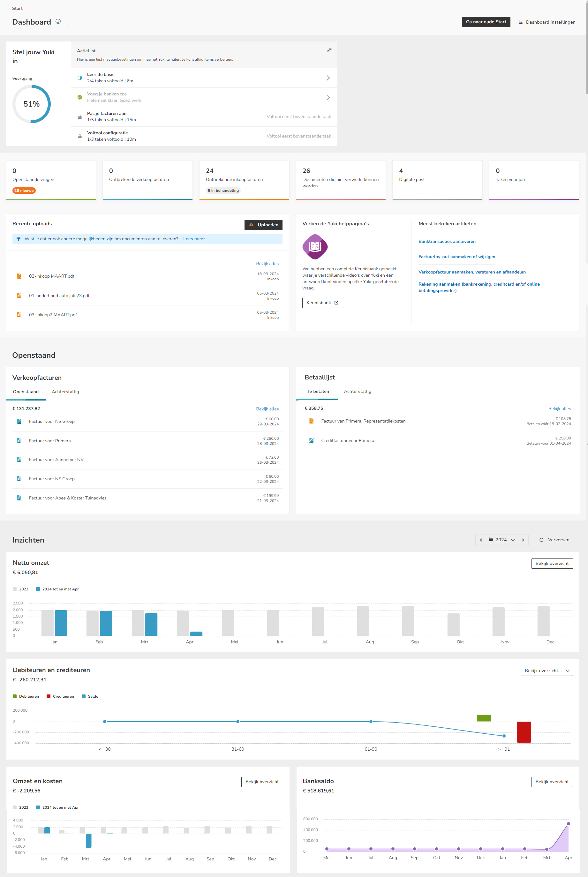Image resolution: width=588 pixels, height=877 pixels.
Task: Click Bekijk alles in Recente uploads
Action: (x=268, y=264)
